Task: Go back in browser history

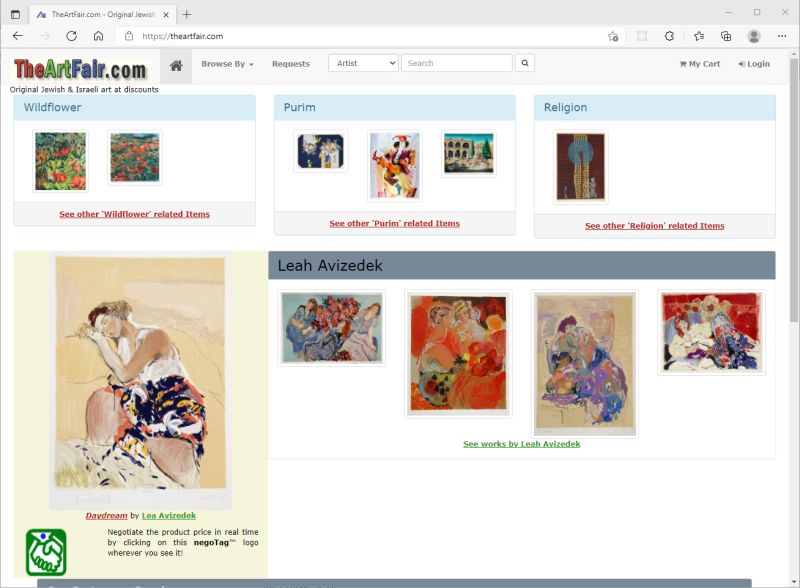Action: [18, 36]
